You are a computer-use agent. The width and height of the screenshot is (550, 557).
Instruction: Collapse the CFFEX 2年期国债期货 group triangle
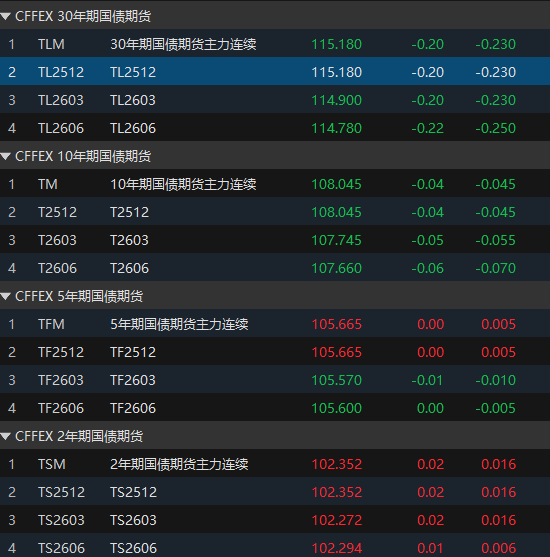pos(5,436)
